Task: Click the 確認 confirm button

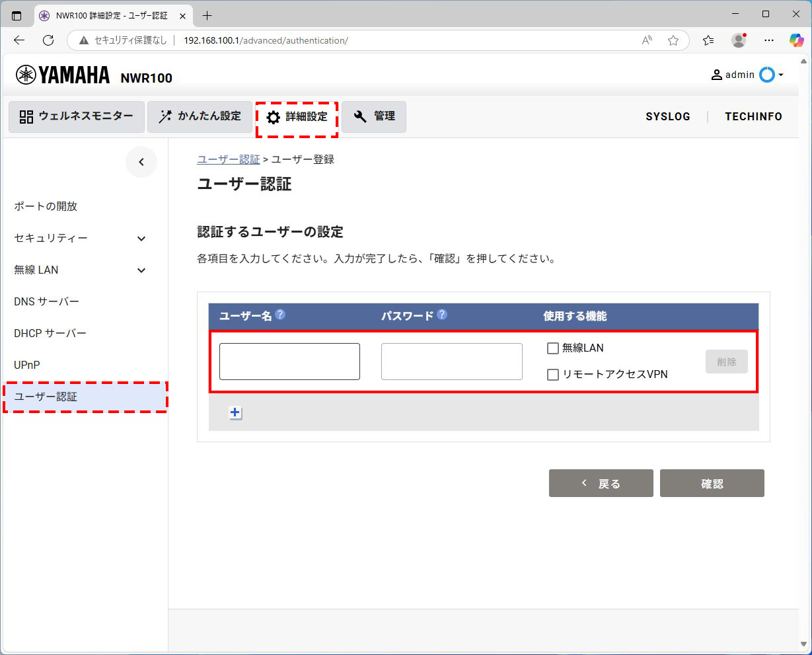Action: [712, 482]
